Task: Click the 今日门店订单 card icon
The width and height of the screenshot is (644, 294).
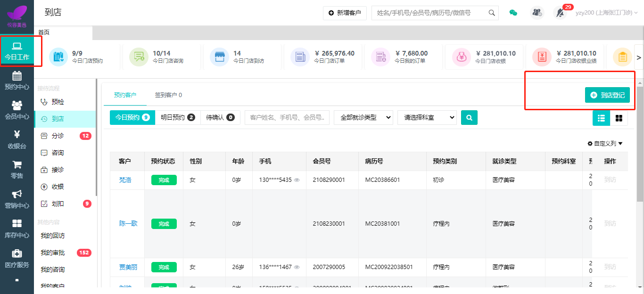Action: (300, 57)
